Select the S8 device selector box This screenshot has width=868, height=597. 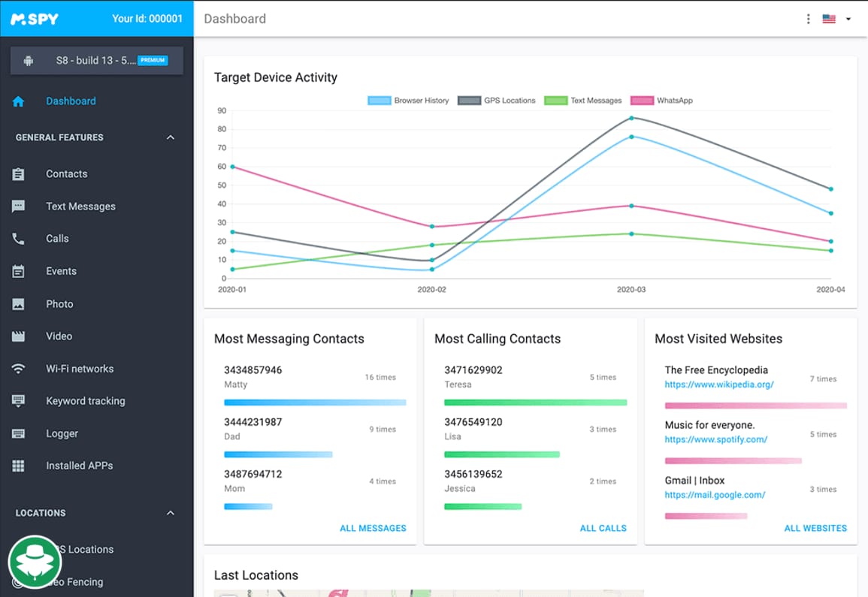click(x=97, y=61)
